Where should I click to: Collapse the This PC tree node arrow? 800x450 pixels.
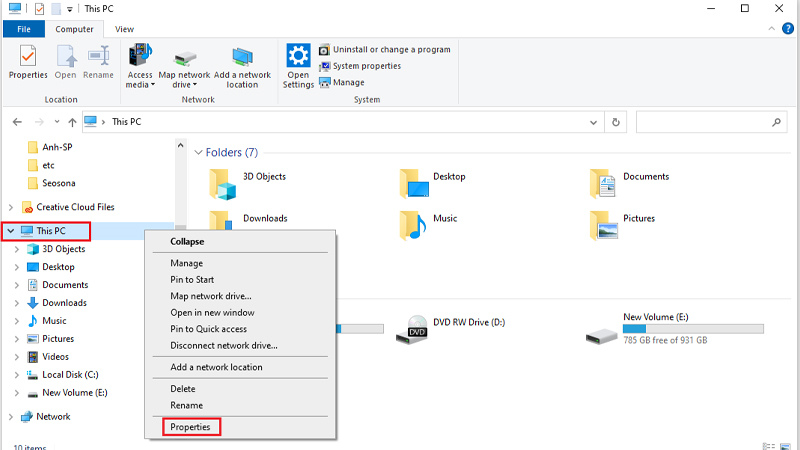(10, 231)
